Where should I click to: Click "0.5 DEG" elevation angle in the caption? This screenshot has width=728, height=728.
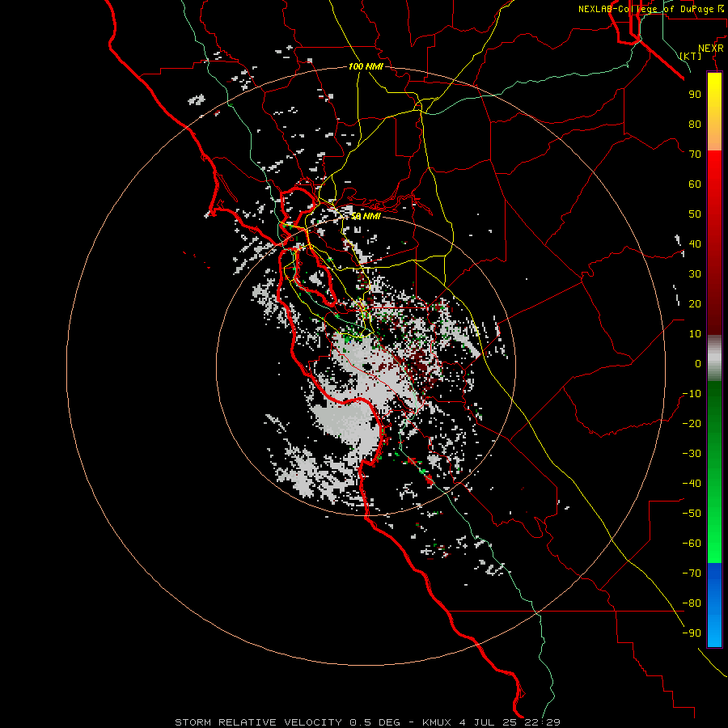click(x=375, y=722)
